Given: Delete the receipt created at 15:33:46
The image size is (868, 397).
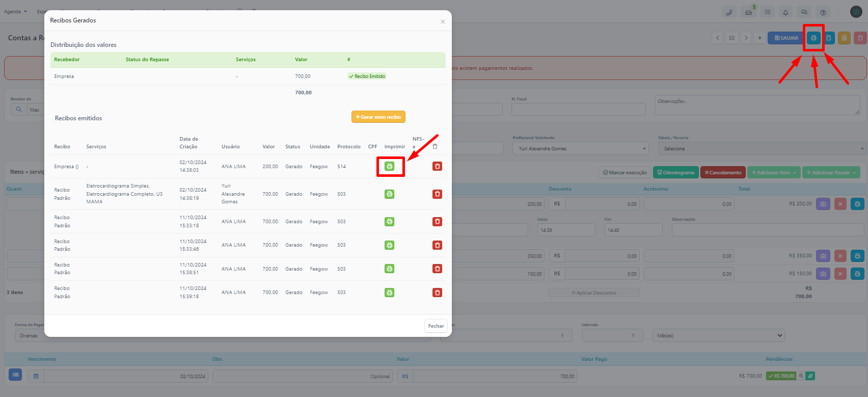Looking at the screenshot, I should [437, 245].
